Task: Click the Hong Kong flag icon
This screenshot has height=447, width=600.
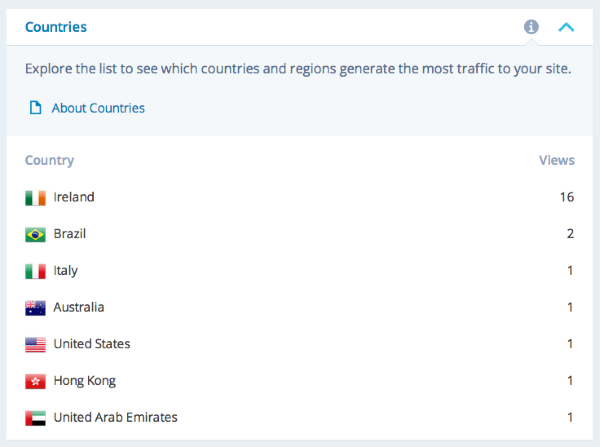Action: [x=36, y=381]
